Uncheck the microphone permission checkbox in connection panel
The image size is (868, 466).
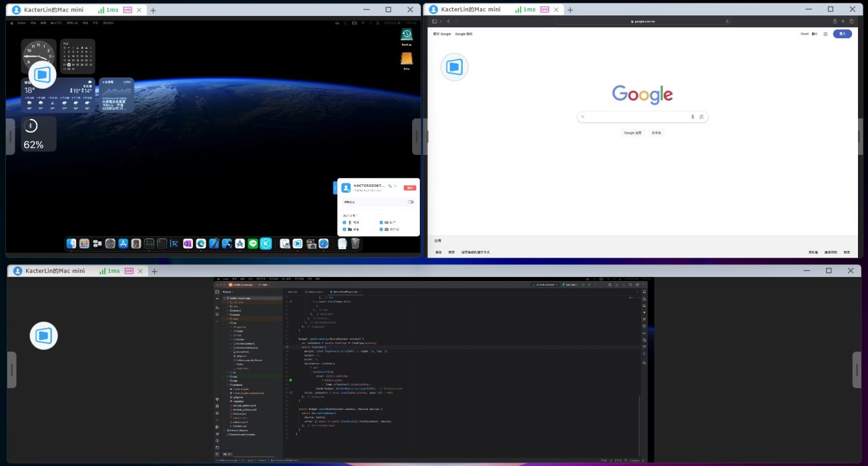346,222
